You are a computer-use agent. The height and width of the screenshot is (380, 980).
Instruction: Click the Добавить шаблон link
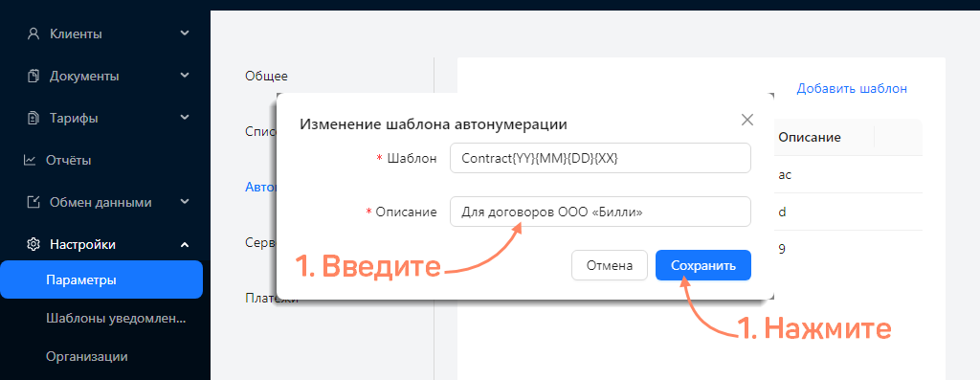tap(851, 88)
